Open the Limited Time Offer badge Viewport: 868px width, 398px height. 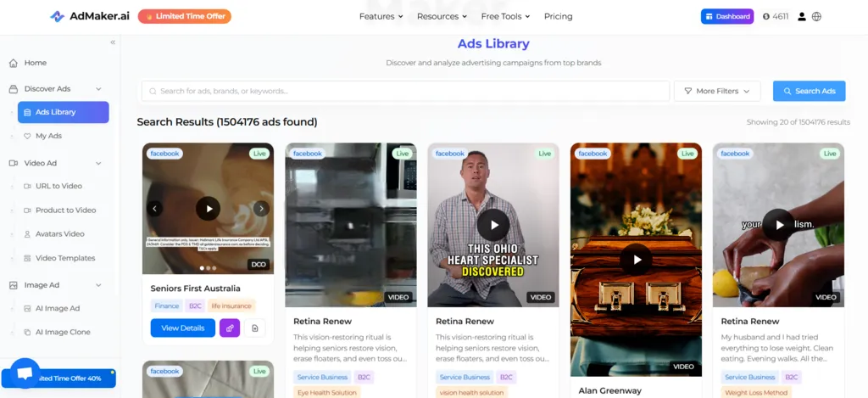click(x=184, y=16)
